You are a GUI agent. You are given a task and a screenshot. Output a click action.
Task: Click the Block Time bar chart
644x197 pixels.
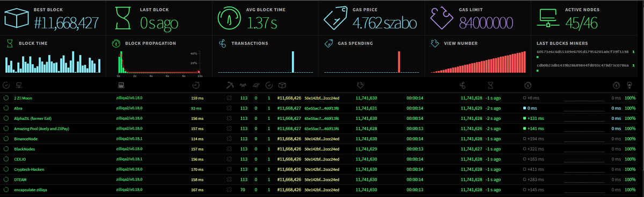[x=53, y=62]
